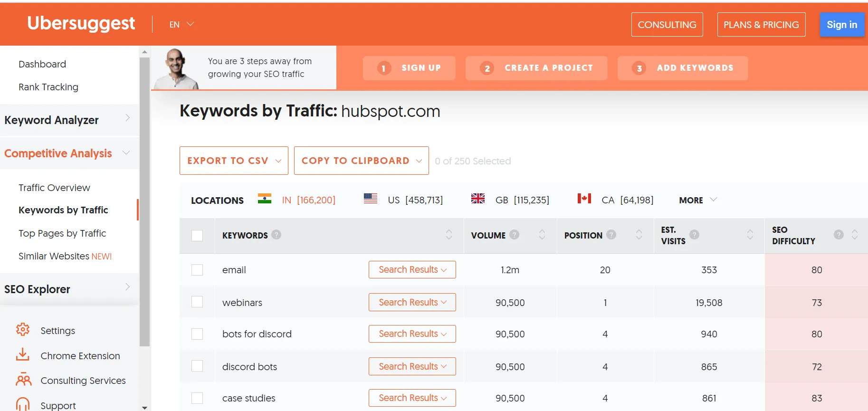Screen dimensions: 868x411
Task: Click the Settings gear icon in sidebar
Action: (x=23, y=329)
